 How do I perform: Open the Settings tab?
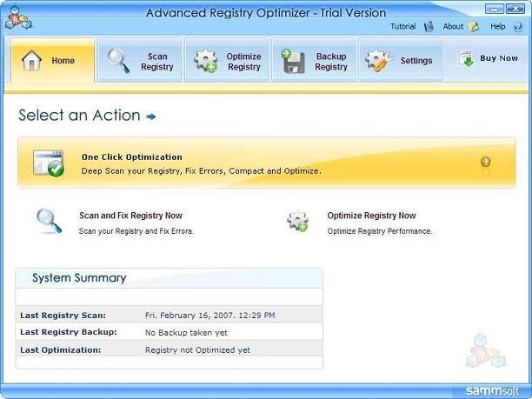pyautogui.click(x=401, y=60)
